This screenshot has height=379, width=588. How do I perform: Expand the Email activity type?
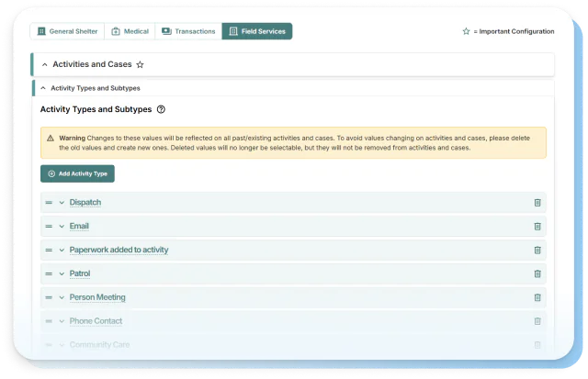pos(62,226)
